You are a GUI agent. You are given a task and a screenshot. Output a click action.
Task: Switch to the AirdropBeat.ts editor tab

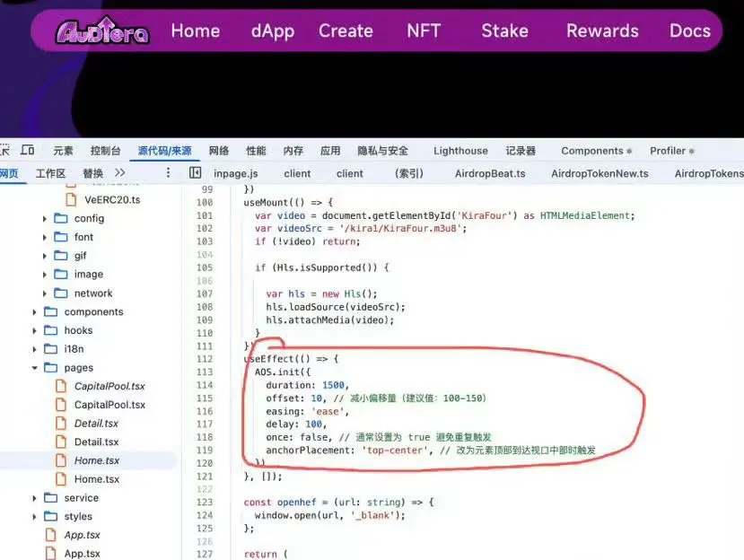pyautogui.click(x=490, y=174)
